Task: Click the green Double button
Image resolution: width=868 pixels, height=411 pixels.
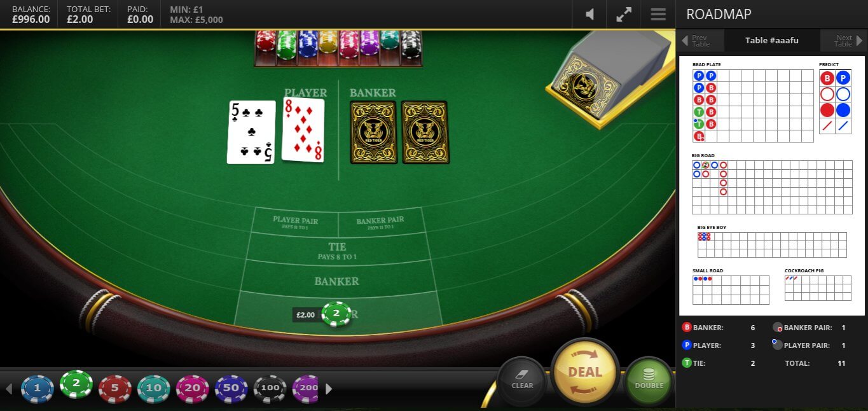Action: 649,380
